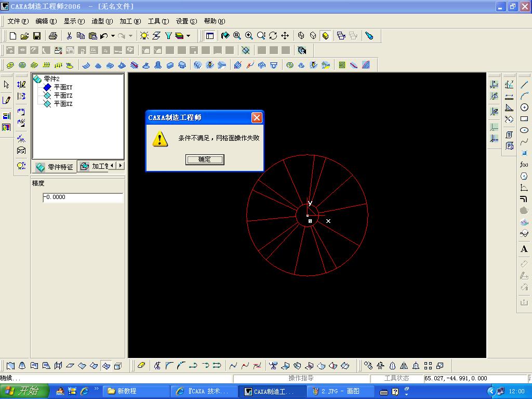Open the 加工(N) menu
532x399 pixels.
coord(130,21)
